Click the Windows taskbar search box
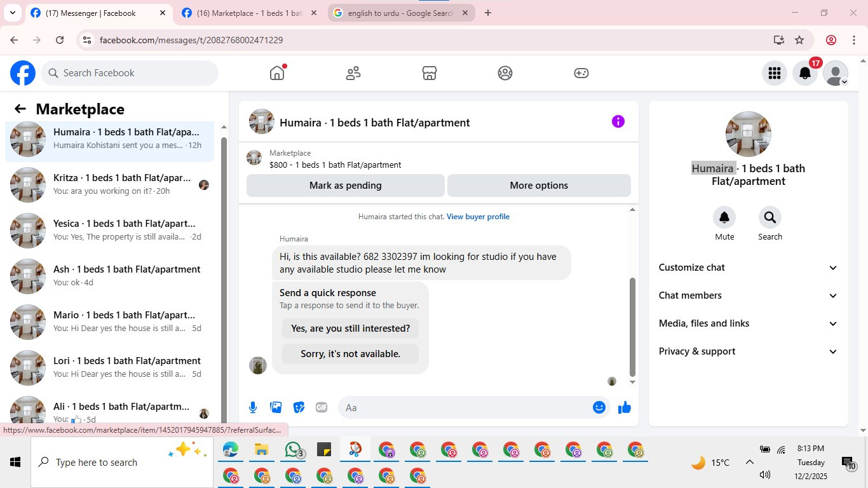 122,462
